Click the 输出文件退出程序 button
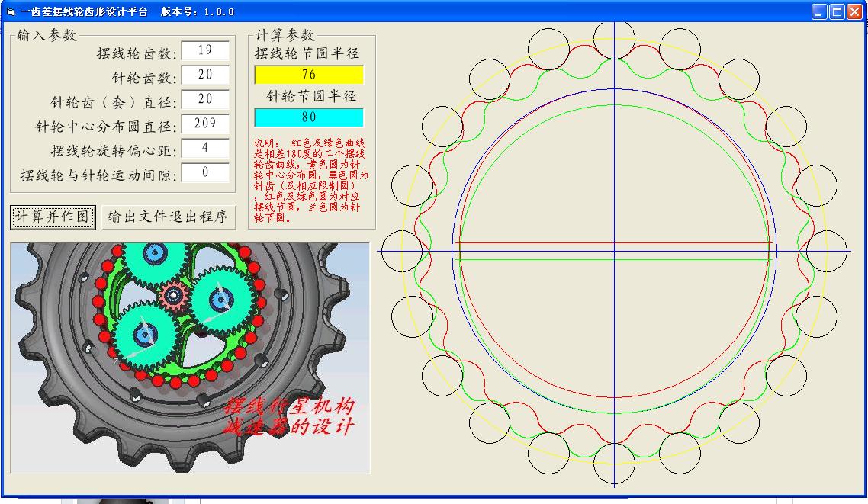 pyautogui.click(x=169, y=217)
